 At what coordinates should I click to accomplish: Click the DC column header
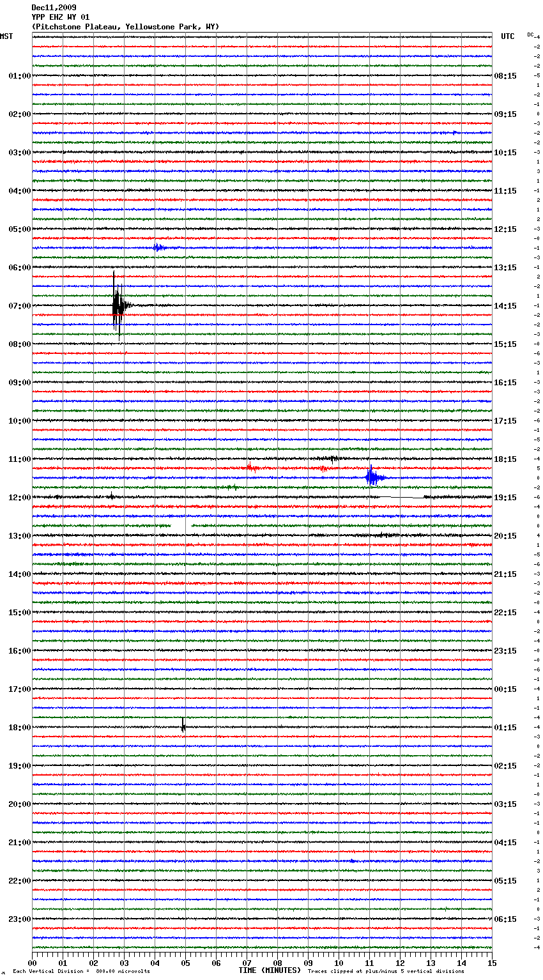point(530,34)
